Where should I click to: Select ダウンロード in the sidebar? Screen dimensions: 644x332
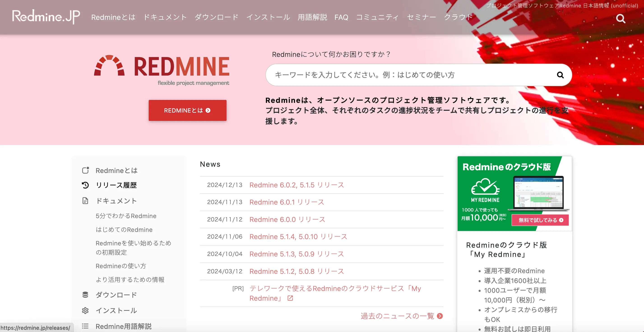pos(116,295)
